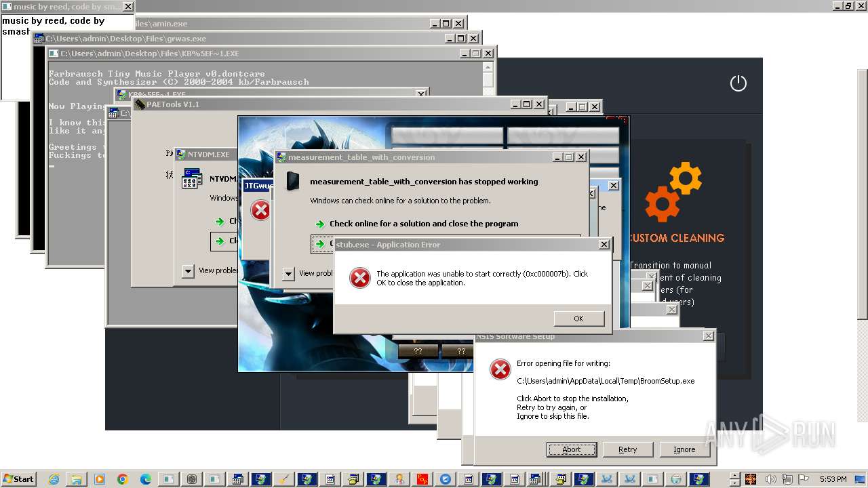Click the red error icon in NSIS setup dialog
The image size is (868, 488).
500,369
